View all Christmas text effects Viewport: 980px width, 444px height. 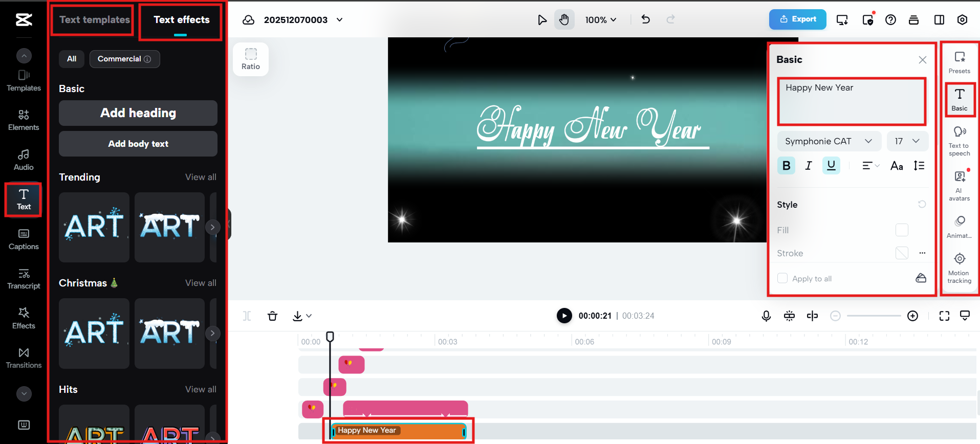pos(201,283)
